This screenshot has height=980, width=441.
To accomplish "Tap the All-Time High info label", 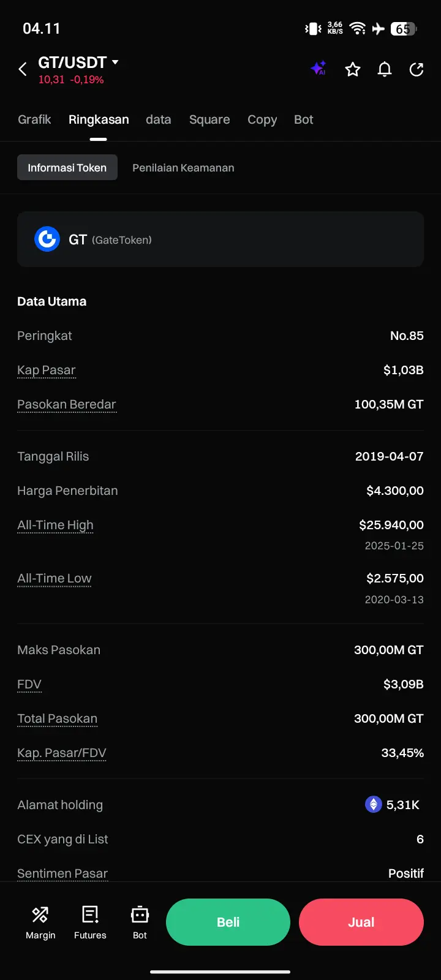I will pos(56,525).
